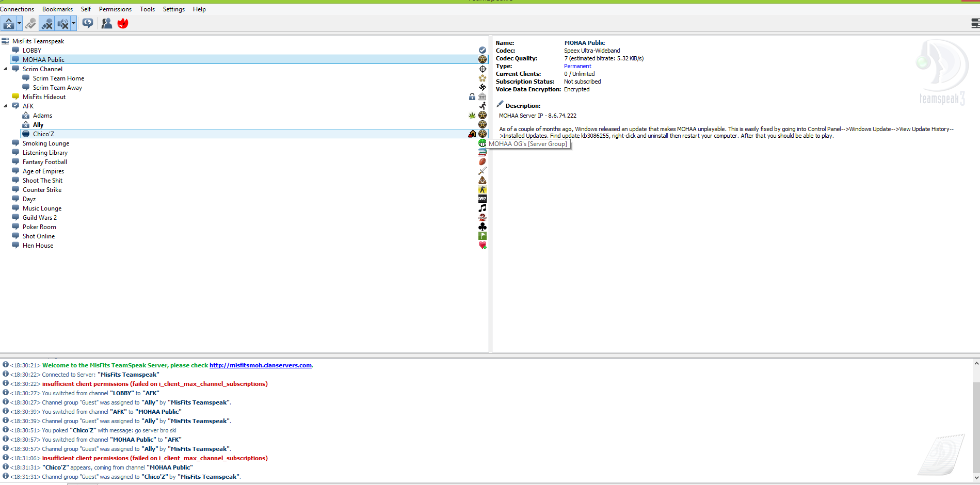Image resolution: width=980 pixels, height=485 pixels.
Task: Click the club suit icon for Poker Room
Action: coord(482,227)
